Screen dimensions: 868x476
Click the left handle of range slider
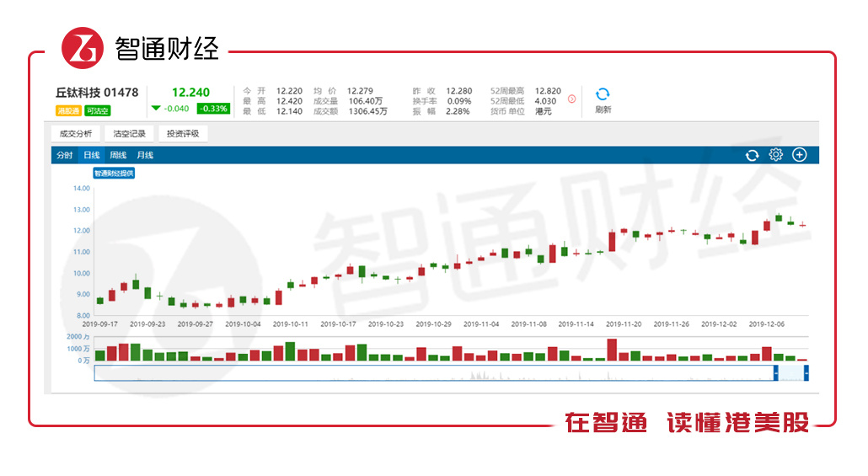pyautogui.click(x=775, y=373)
